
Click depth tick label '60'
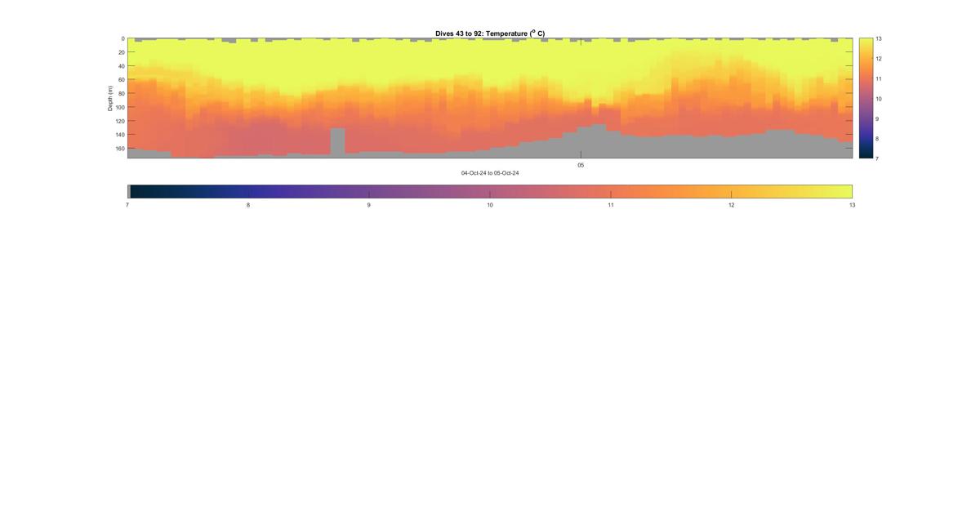(x=121, y=80)
